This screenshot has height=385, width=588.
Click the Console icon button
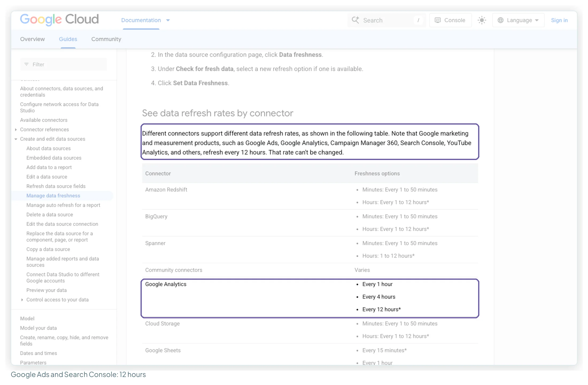pyautogui.click(x=450, y=20)
